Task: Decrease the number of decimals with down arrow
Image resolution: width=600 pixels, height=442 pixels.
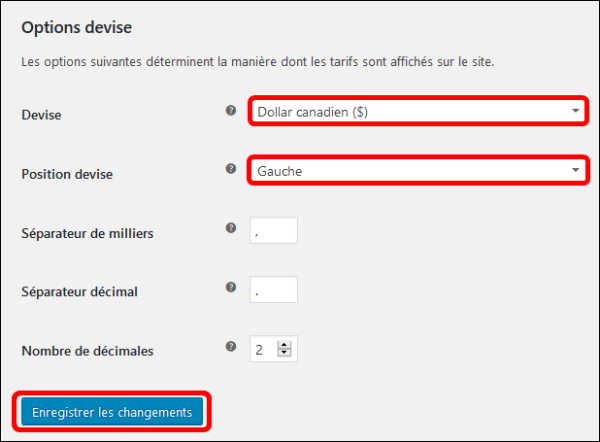Action: pos(284,352)
